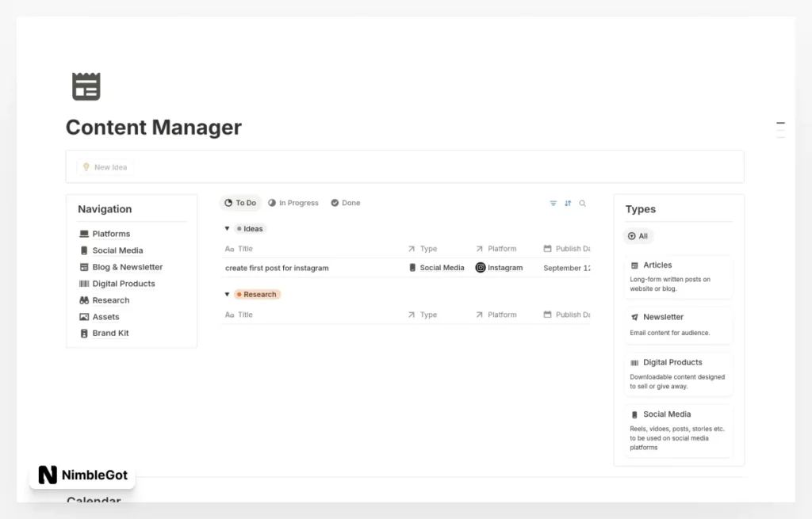Open the Social Media type card
This screenshot has width=812, height=519.
coord(679,430)
